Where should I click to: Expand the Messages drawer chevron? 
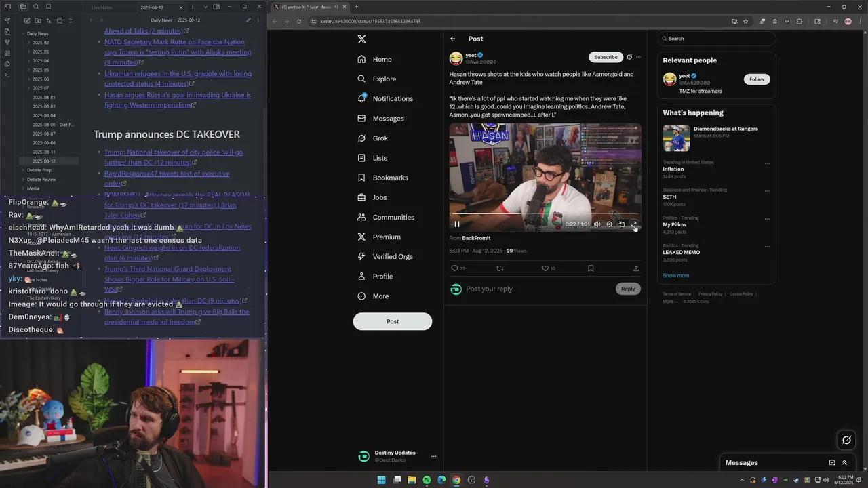(x=844, y=463)
